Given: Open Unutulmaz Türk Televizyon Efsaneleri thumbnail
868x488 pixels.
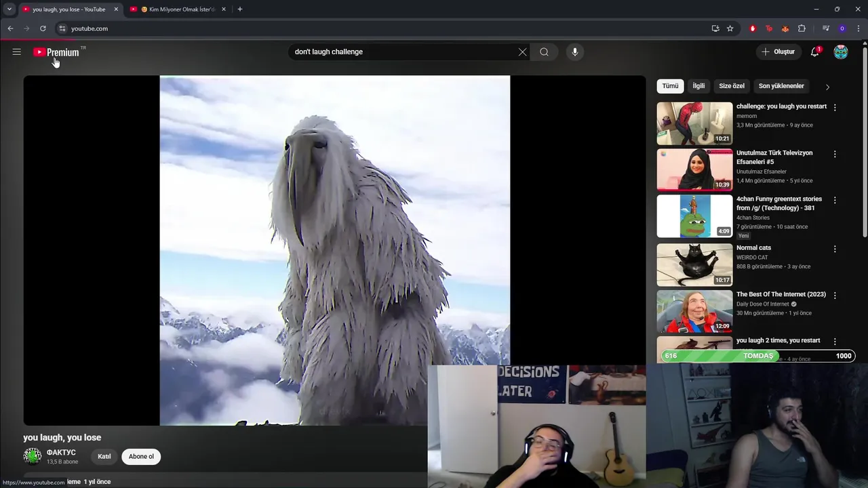Looking at the screenshot, I should (x=694, y=169).
